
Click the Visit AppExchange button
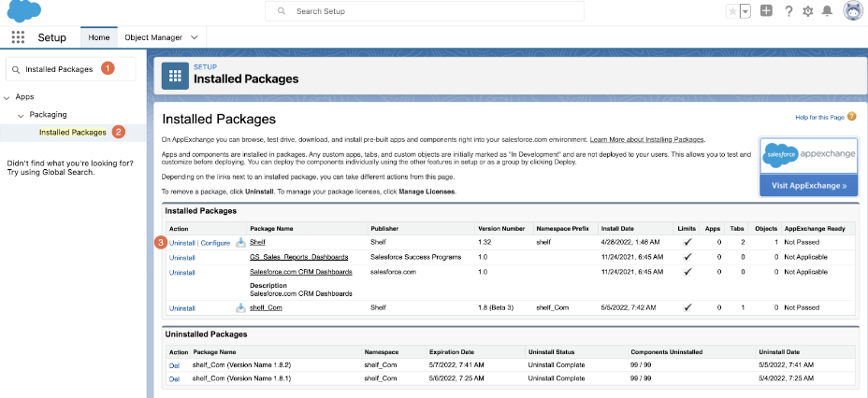809,186
